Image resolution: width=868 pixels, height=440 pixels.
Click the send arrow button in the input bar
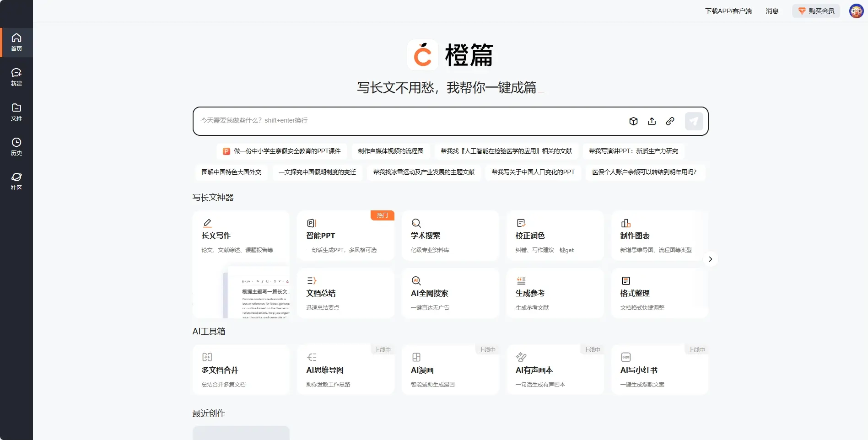pyautogui.click(x=694, y=121)
